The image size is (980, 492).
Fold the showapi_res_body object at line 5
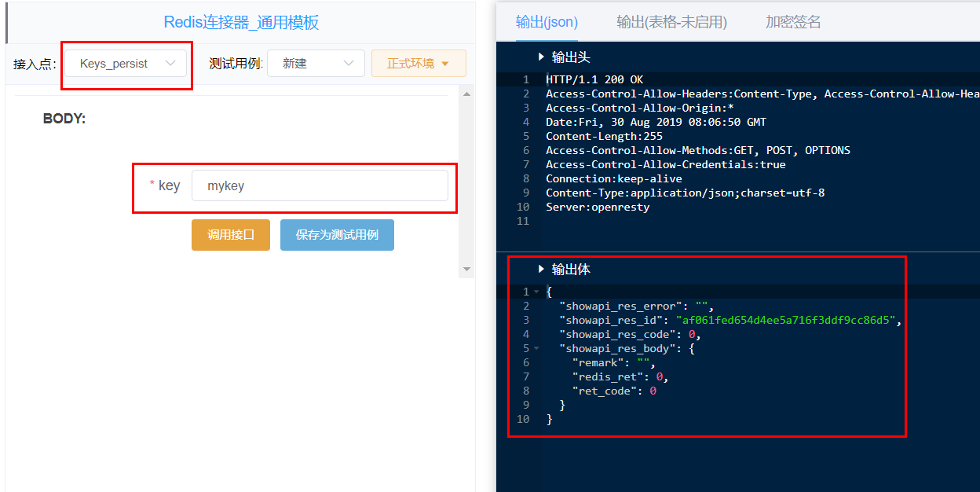tap(536, 348)
